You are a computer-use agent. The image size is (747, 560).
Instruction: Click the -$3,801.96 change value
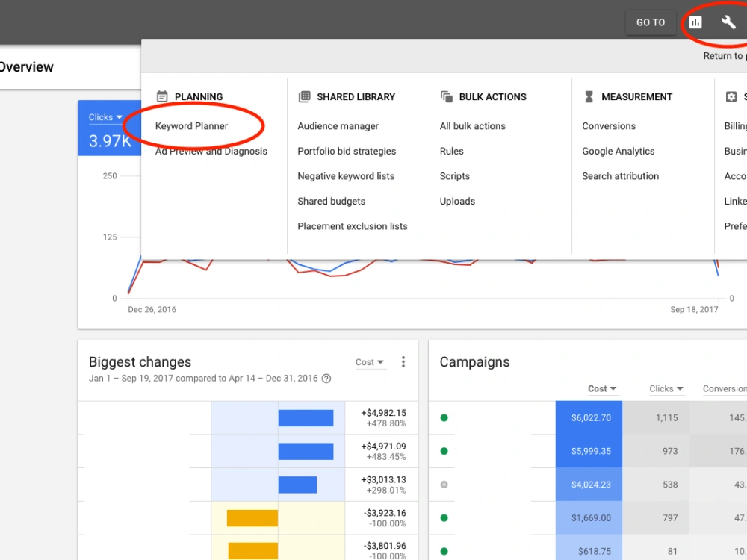coord(385,546)
